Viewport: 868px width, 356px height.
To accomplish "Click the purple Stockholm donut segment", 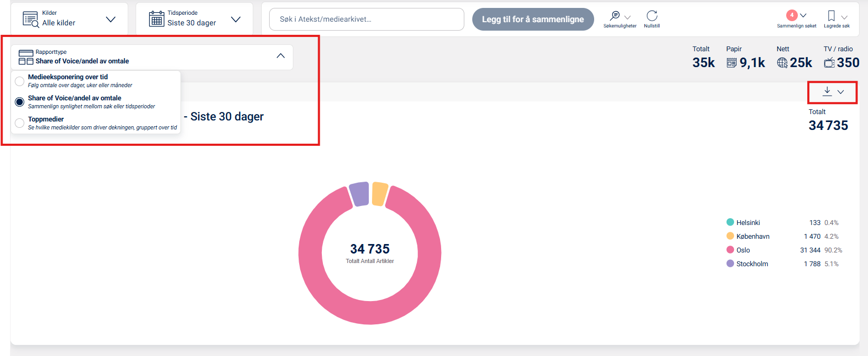I will click(x=359, y=194).
